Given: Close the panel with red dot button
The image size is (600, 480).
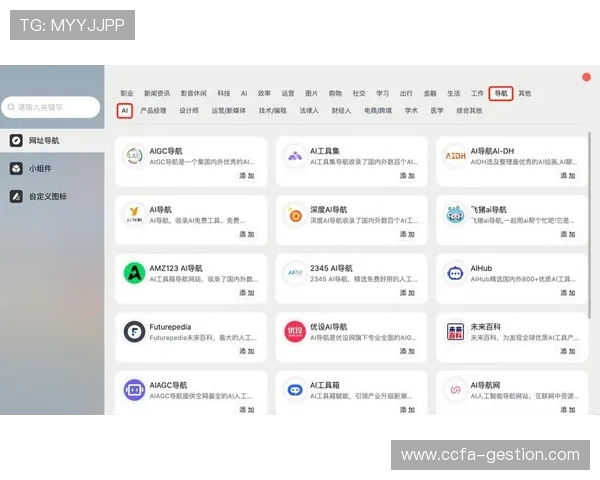Looking at the screenshot, I should [586, 77].
